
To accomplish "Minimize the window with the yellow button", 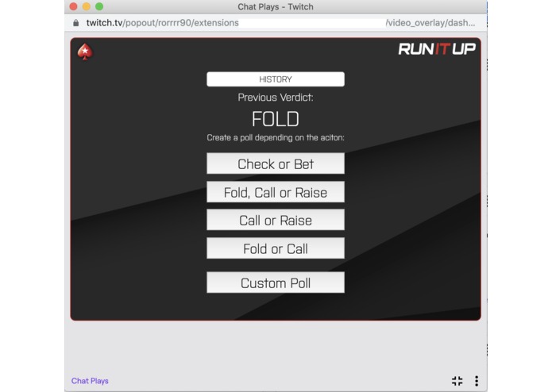I will pyautogui.click(x=87, y=6).
